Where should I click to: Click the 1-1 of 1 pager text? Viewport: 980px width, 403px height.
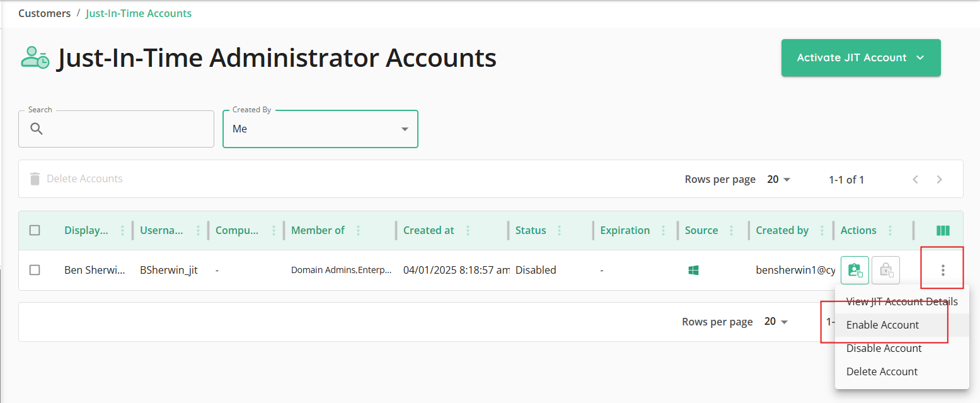click(846, 180)
